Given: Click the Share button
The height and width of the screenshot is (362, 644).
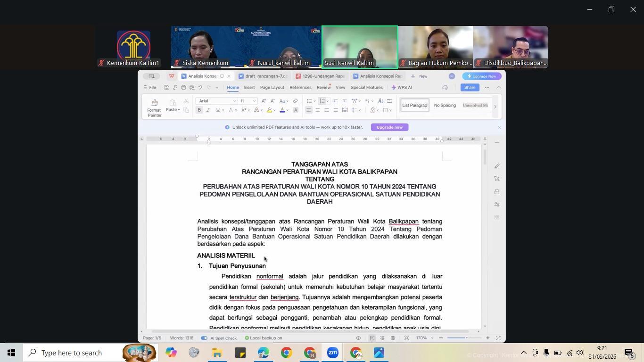Looking at the screenshot, I should pyautogui.click(x=470, y=88).
